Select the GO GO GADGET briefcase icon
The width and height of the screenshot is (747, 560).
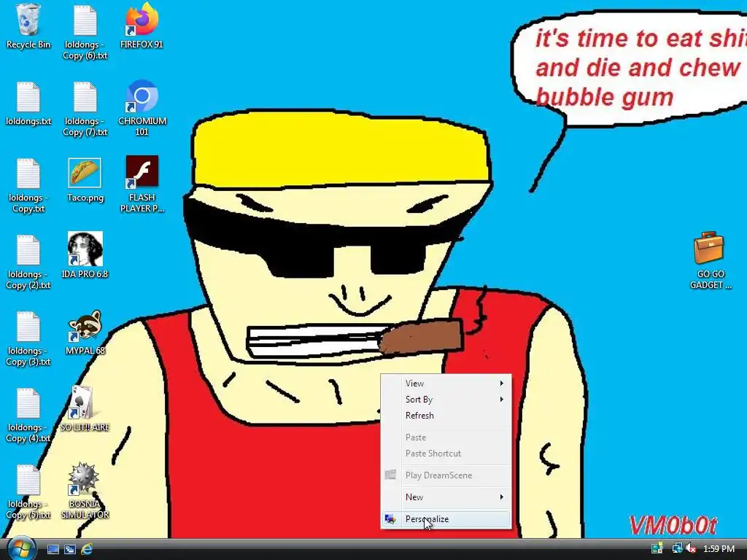click(710, 260)
